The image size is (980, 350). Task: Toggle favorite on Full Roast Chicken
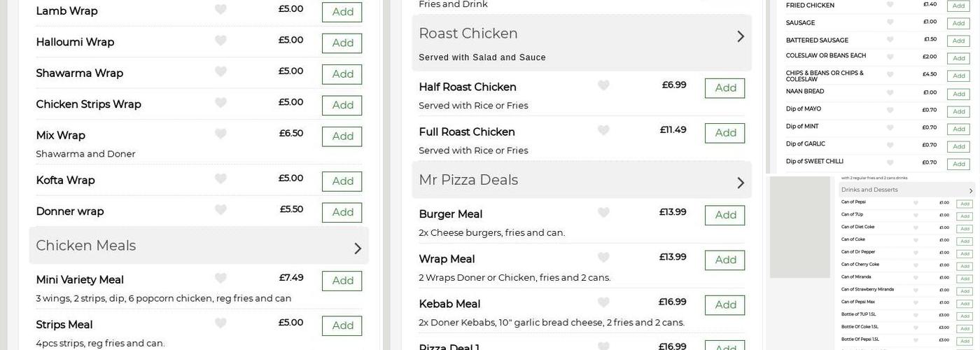(x=603, y=130)
